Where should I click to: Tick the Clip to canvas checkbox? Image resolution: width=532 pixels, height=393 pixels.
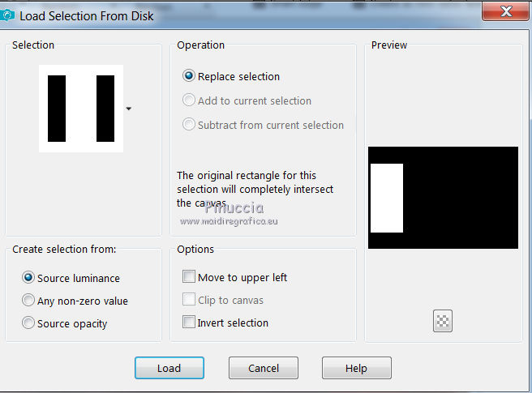(x=189, y=300)
